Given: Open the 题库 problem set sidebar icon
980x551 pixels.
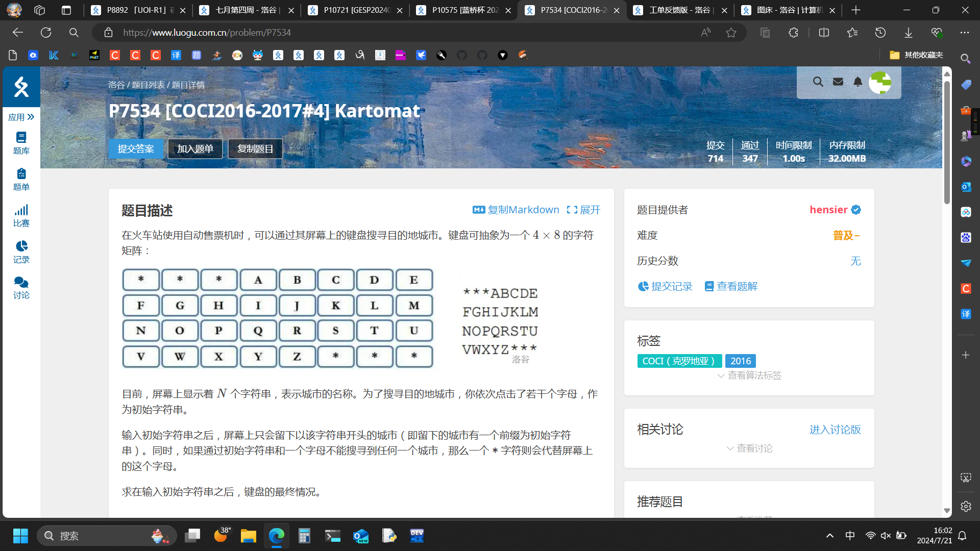Looking at the screenshot, I should 21,143.
